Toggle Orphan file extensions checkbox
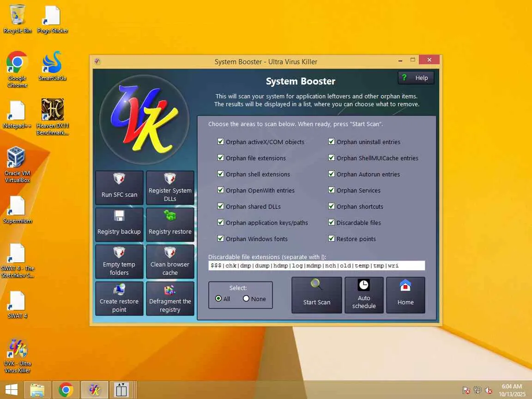The image size is (532, 399). pos(221,158)
